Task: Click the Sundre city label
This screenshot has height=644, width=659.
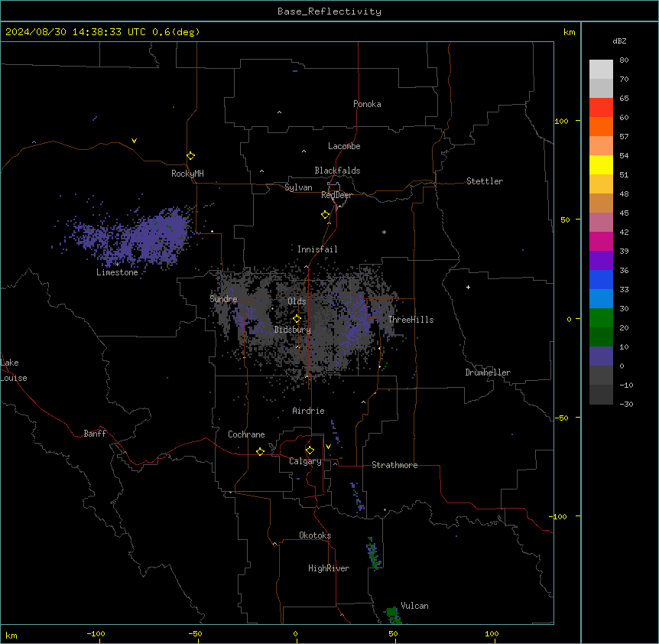Action: coord(223,299)
